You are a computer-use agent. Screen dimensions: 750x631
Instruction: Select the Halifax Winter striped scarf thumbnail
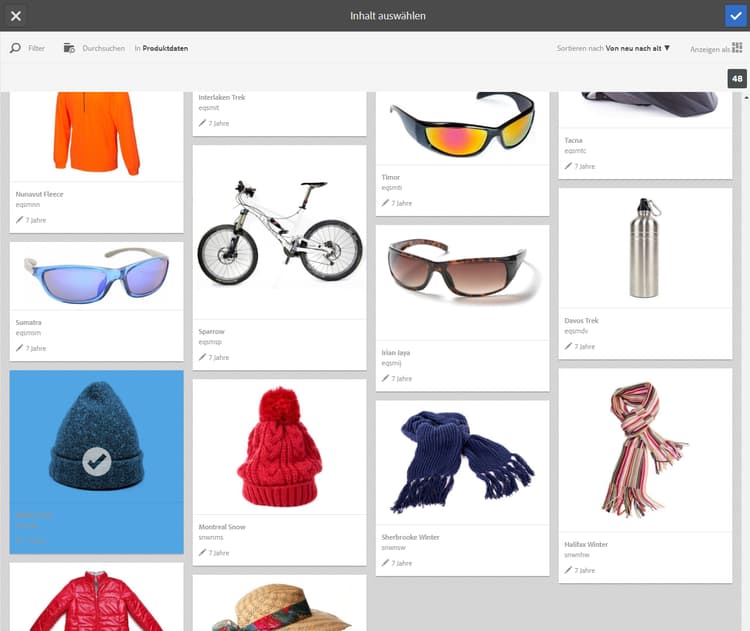pyautogui.click(x=645, y=450)
